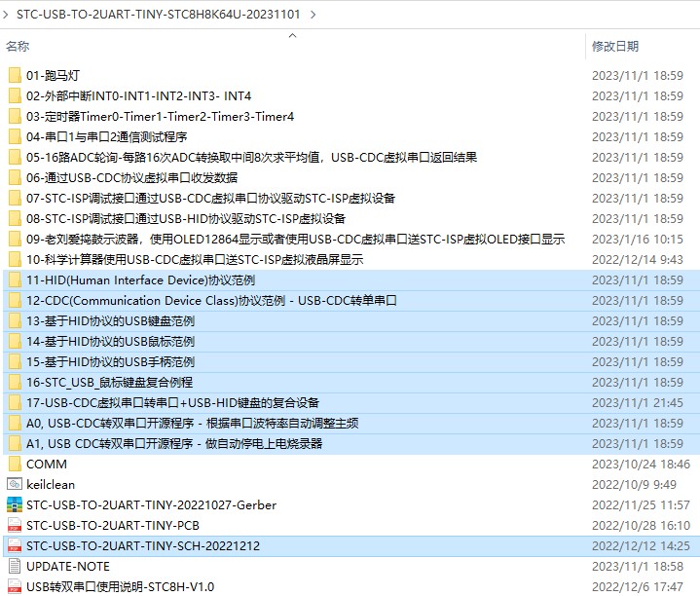The width and height of the screenshot is (700, 596).
Task: Sort by the 名称 column header
Action: pyautogui.click(x=18, y=46)
